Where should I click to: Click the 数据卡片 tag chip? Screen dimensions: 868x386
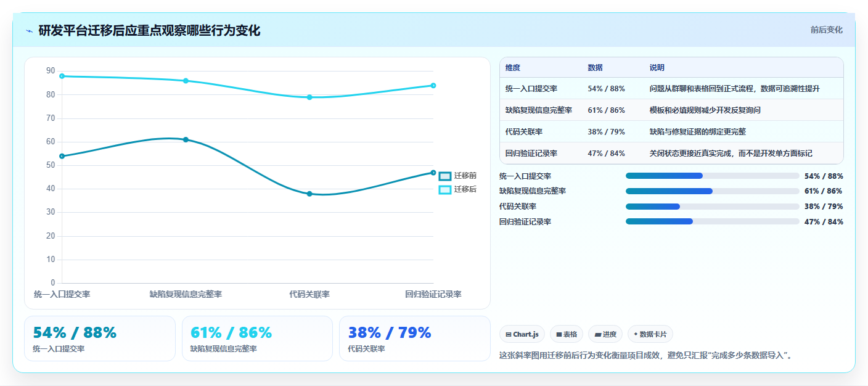pos(650,334)
